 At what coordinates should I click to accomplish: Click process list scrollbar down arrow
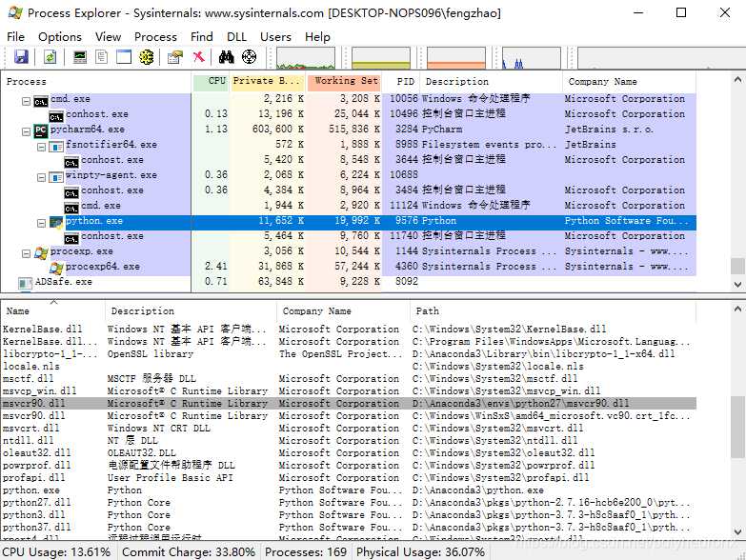pyautogui.click(x=738, y=284)
